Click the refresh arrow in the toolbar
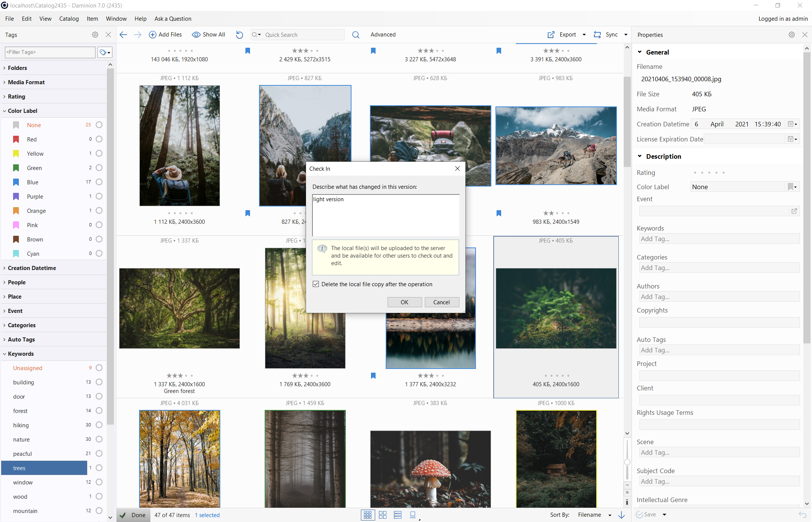Screen dimensions: 812x522 pos(239,35)
